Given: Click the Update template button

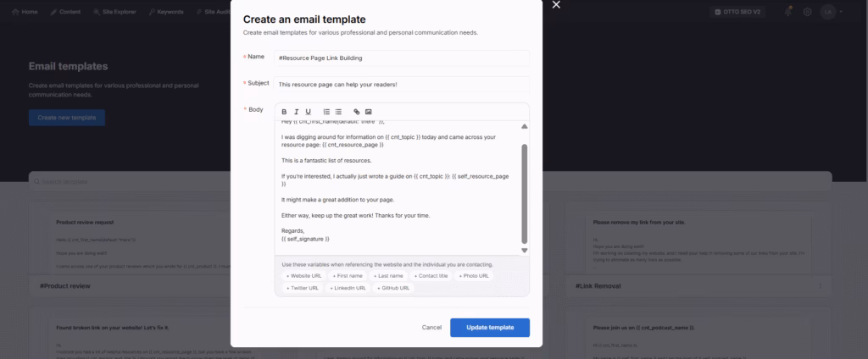Looking at the screenshot, I should (x=489, y=327).
